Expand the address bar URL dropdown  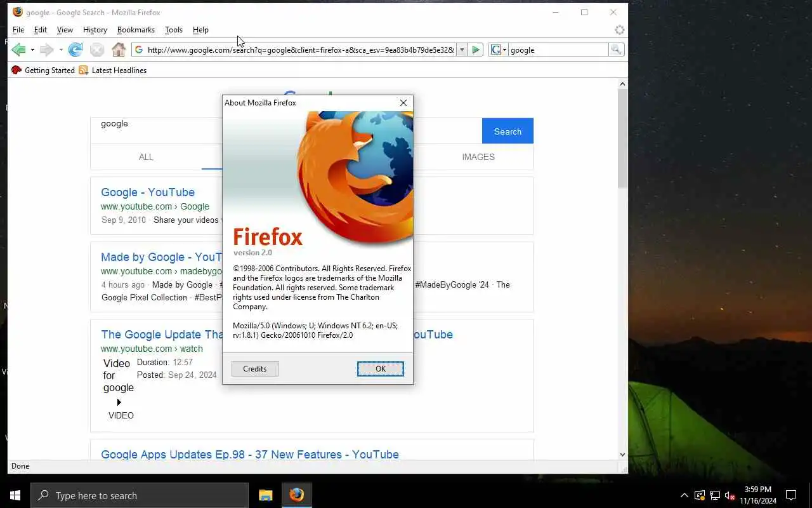[462, 50]
